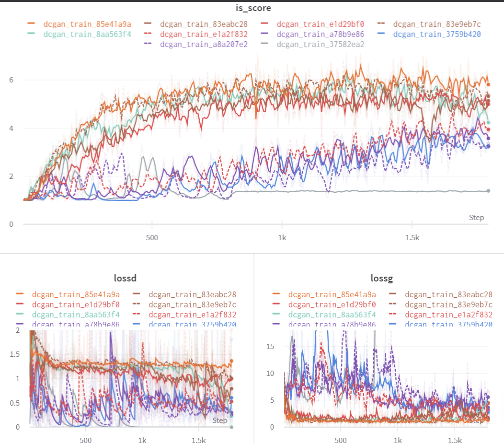Image resolution: width=504 pixels, height=444 pixels.
Task: Select dcgan_train_8aa563f4 in the is_score legend
Action: [87, 34]
